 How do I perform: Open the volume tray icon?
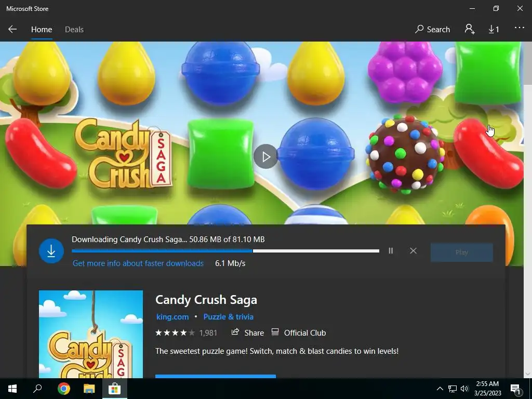tap(464, 389)
